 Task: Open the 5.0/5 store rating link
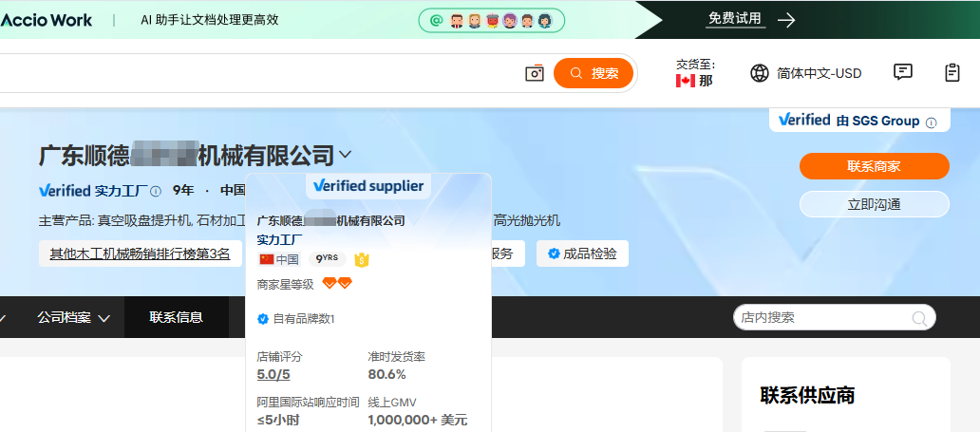point(273,374)
